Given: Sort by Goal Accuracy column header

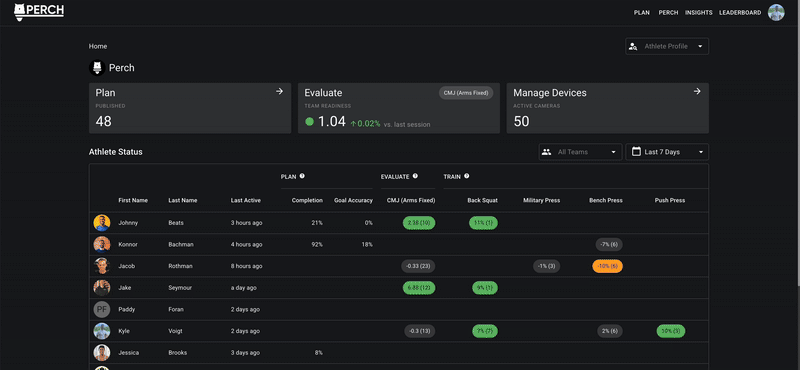Looking at the screenshot, I should (x=353, y=201).
